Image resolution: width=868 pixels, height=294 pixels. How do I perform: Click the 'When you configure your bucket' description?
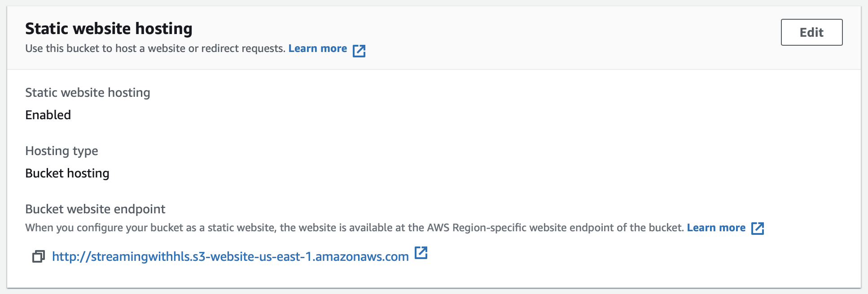coord(355,228)
